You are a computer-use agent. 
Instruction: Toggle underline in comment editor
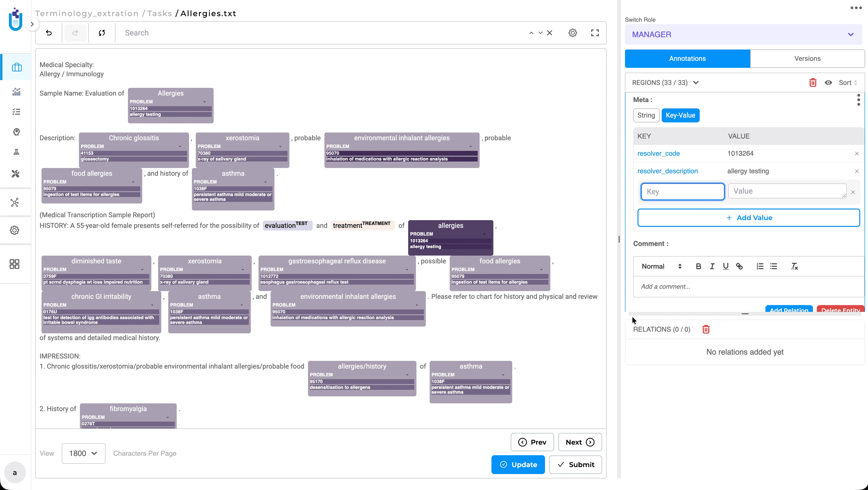coord(726,266)
